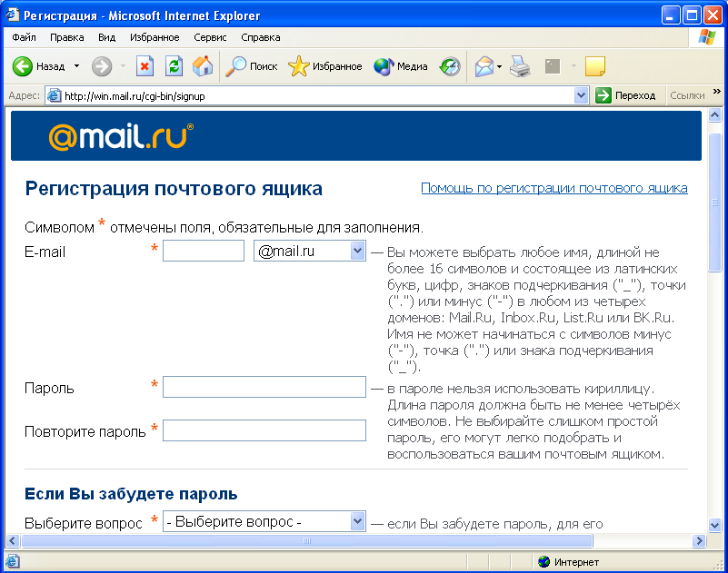Expand the Mail button dropdown arrow
The width and height of the screenshot is (728, 573).
click(x=499, y=67)
